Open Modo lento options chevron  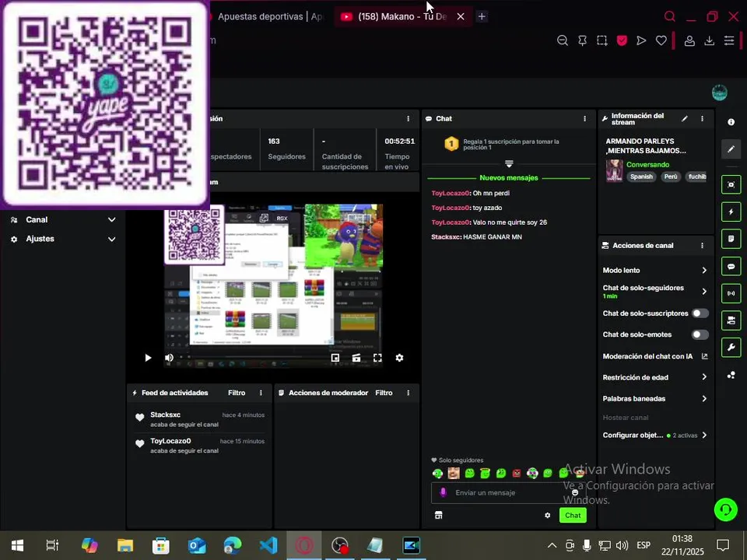click(704, 270)
